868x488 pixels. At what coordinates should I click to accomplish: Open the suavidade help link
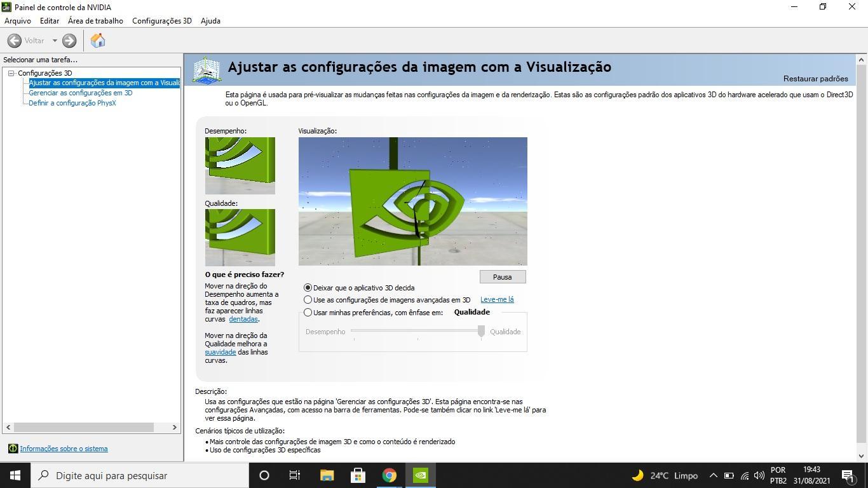[x=220, y=352]
